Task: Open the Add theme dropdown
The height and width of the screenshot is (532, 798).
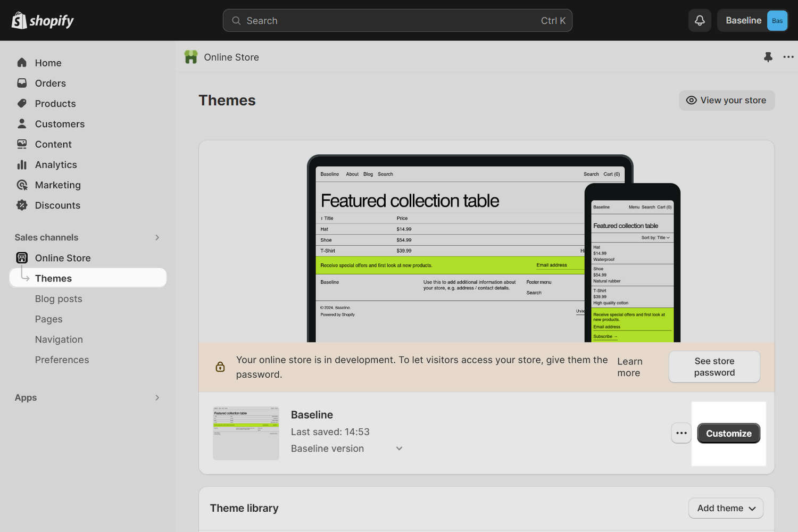Action: (726, 508)
